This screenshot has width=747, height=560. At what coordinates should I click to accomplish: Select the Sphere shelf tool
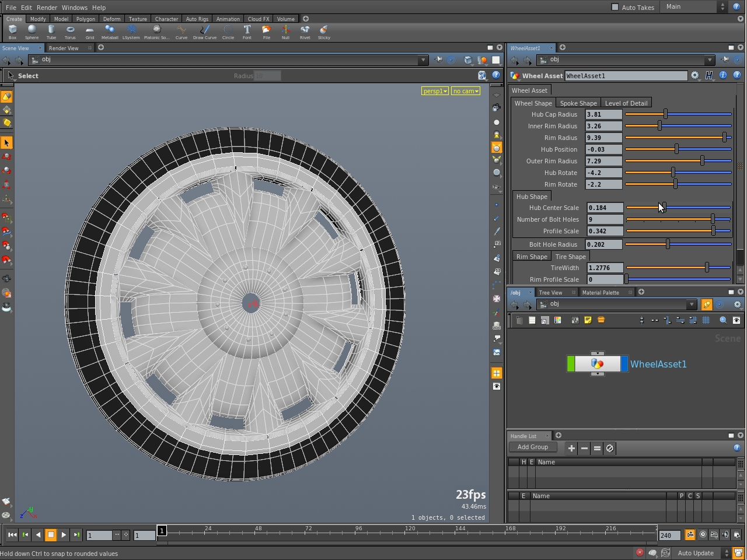(x=32, y=32)
